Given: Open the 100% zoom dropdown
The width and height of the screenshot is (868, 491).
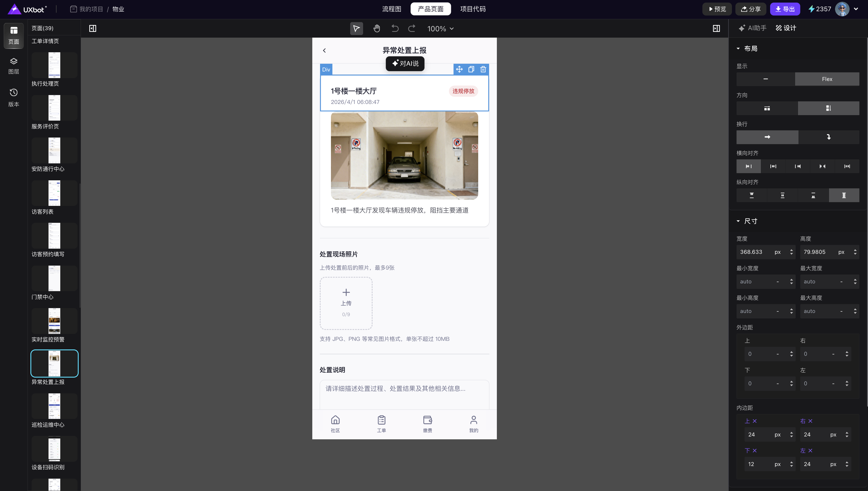Looking at the screenshot, I should (440, 29).
